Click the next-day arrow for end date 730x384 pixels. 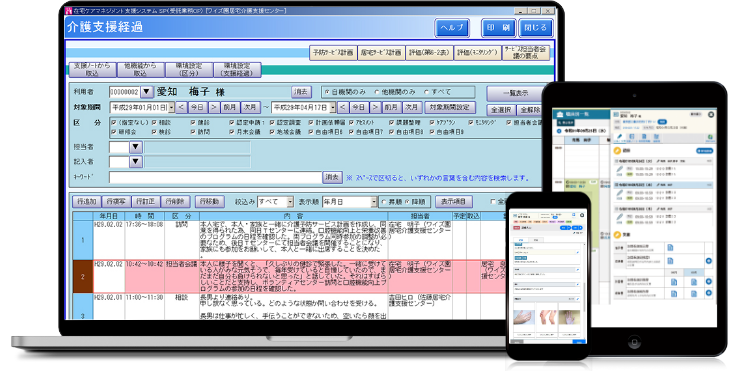[x=375, y=108]
